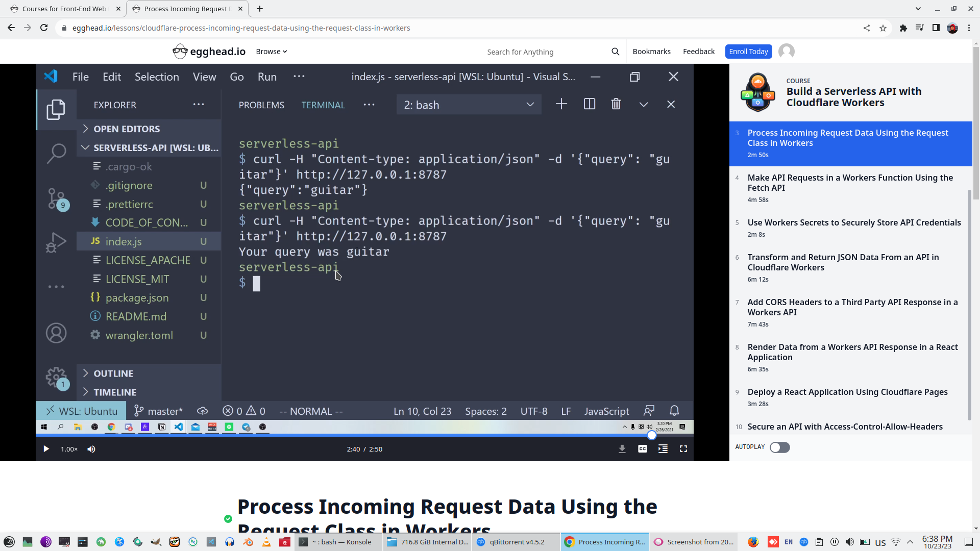
Task: Toggle closed captions on the video
Action: click(643, 449)
